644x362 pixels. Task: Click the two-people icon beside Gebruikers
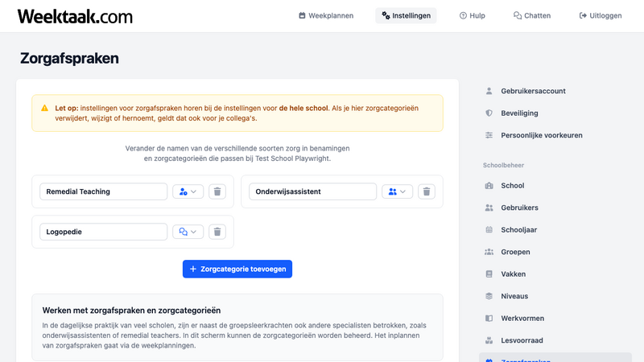coord(489,208)
